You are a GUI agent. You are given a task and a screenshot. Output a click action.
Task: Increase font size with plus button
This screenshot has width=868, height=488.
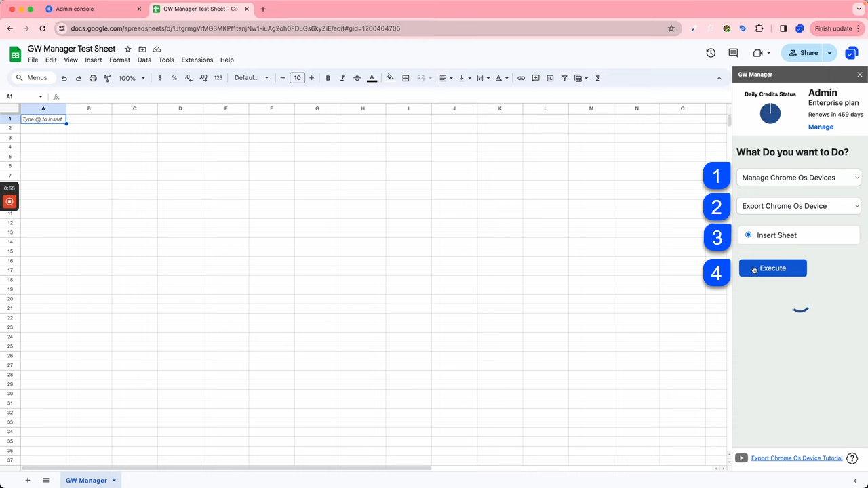(x=312, y=78)
